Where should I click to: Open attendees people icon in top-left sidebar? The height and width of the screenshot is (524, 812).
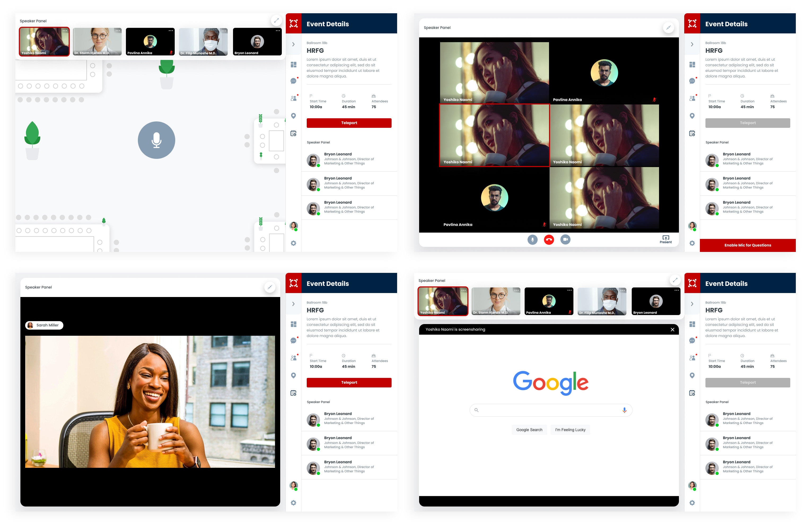pyautogui.click(x=293, y=98)
